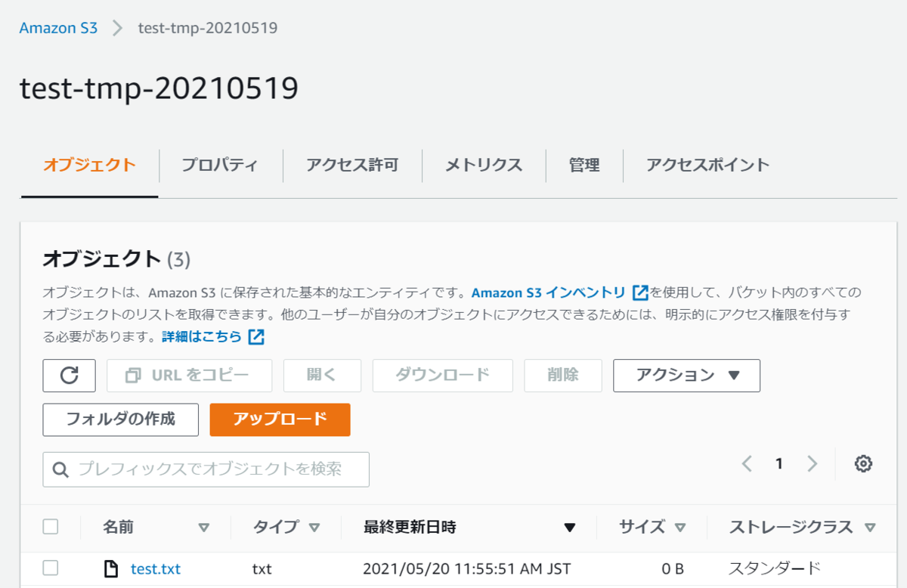Open the Amazon S3 breadcrumb link

58,29
